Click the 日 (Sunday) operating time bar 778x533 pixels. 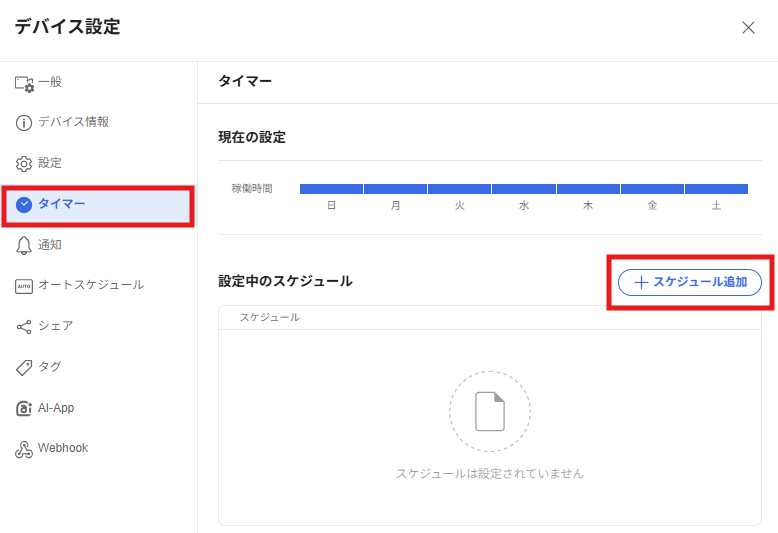(331, 189)
